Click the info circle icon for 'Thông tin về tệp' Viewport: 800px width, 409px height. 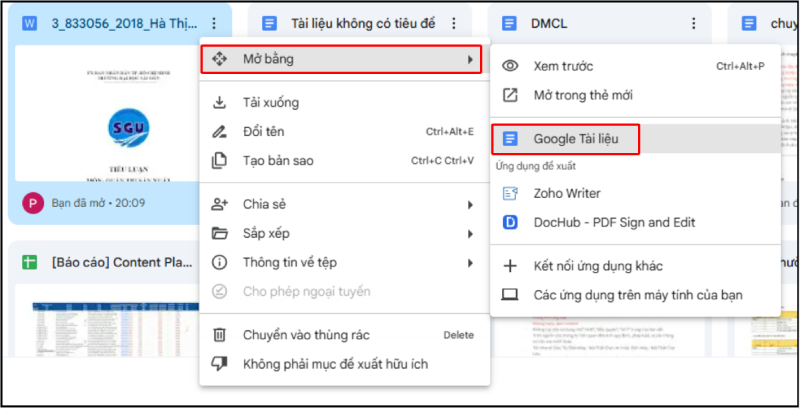tap(219, 263)
